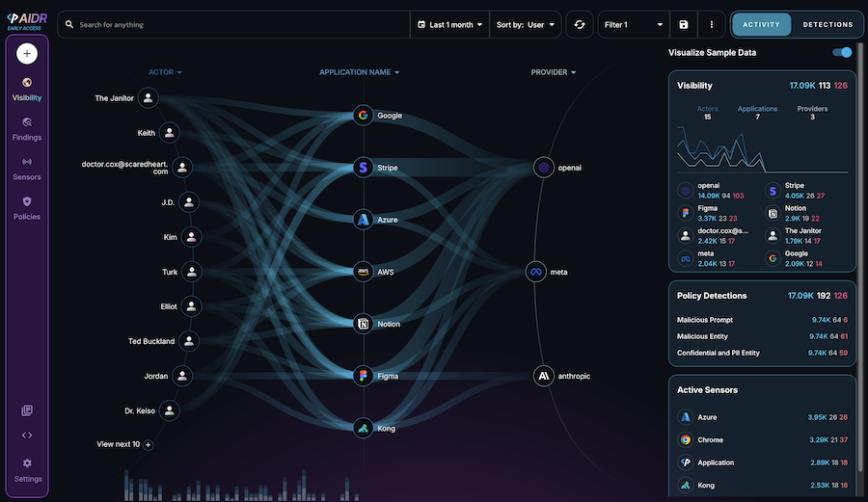Click the Notion entry in Visibility card
Viewport: 868px width, 502px height.
(794, 213)
